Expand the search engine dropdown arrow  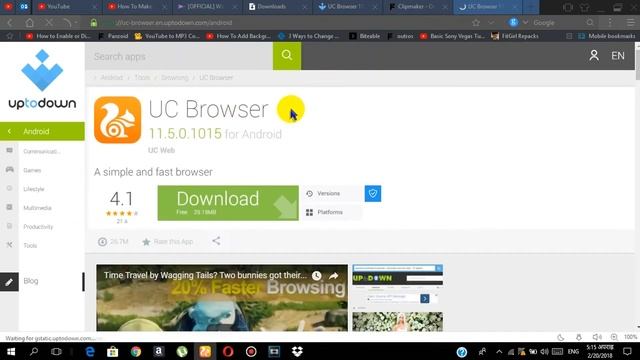(x=525, y=23)
